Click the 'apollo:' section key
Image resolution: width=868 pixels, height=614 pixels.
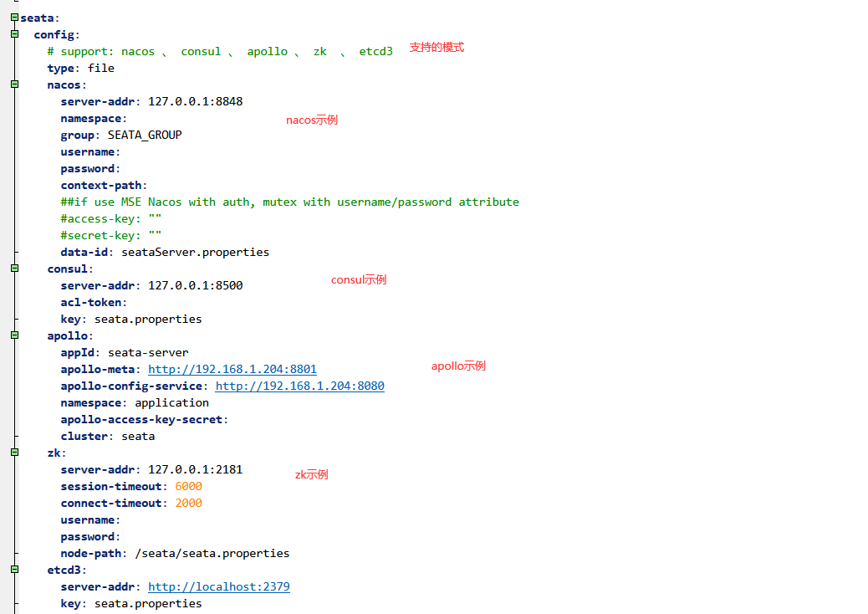70,336
